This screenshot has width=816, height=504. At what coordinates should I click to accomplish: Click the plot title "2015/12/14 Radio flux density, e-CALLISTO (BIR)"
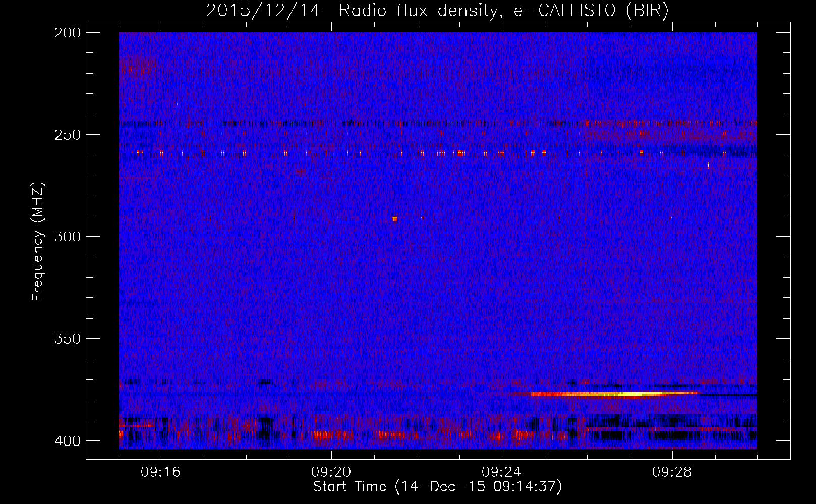coord(437,11)
